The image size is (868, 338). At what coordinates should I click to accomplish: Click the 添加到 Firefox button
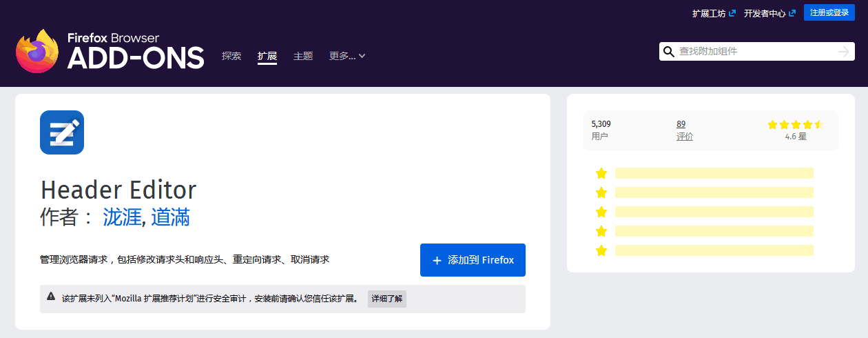473,260
